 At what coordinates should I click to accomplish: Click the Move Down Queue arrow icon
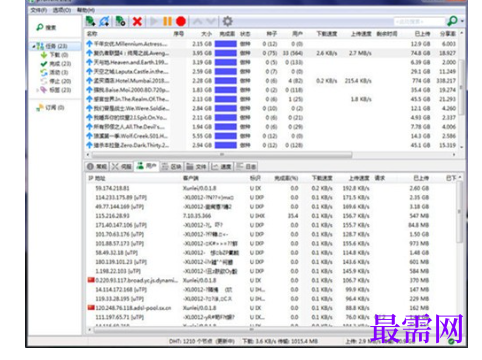[x=211, y=22]
